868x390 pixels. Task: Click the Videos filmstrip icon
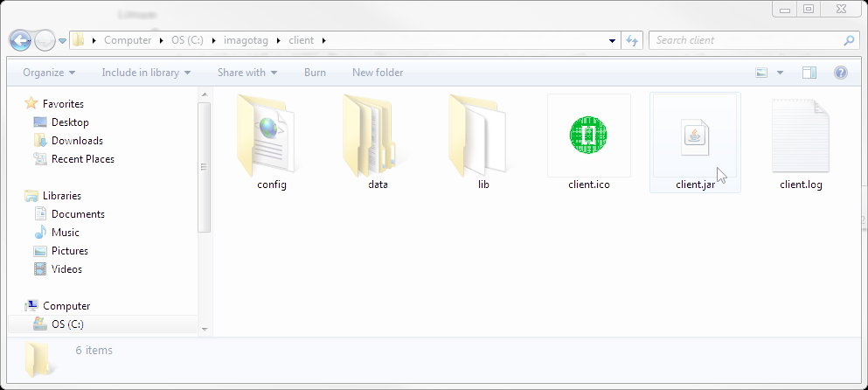point(40,269)
